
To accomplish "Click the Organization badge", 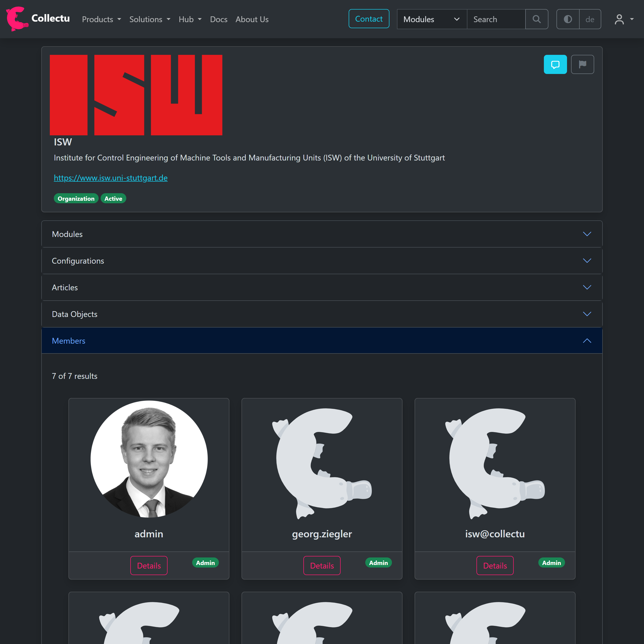I will click(76, 198).
